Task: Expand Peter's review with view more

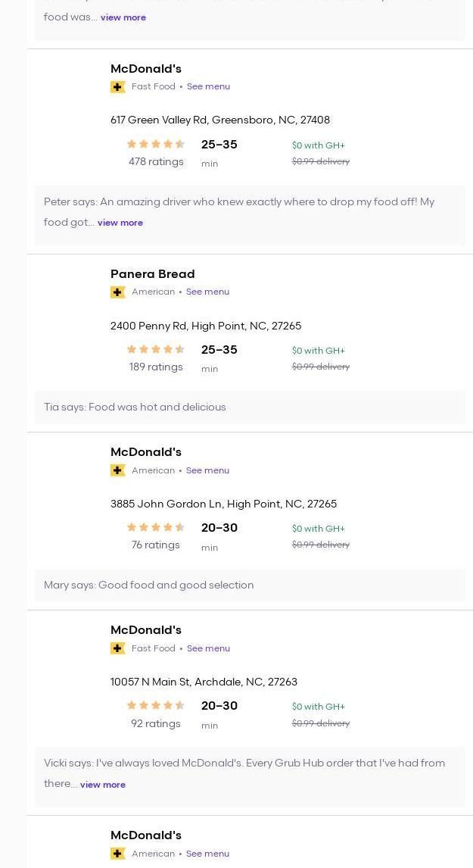Action: (120, 223)
